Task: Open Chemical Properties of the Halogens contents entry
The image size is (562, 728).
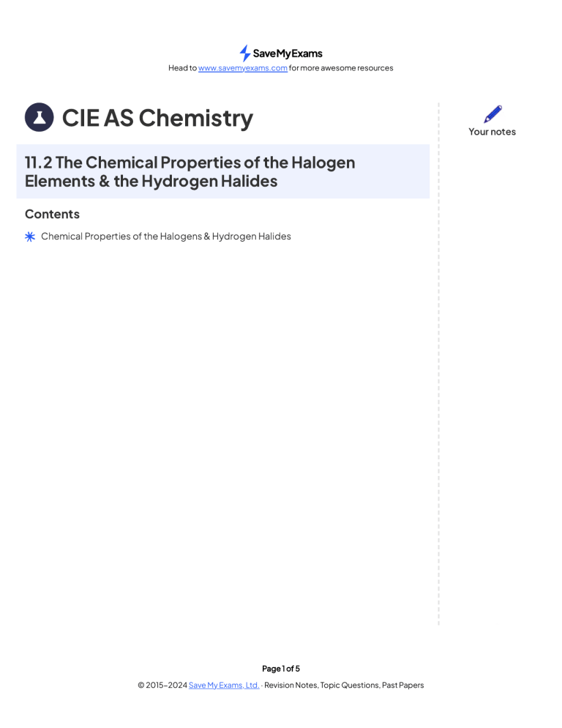Action: pos(165,237)
